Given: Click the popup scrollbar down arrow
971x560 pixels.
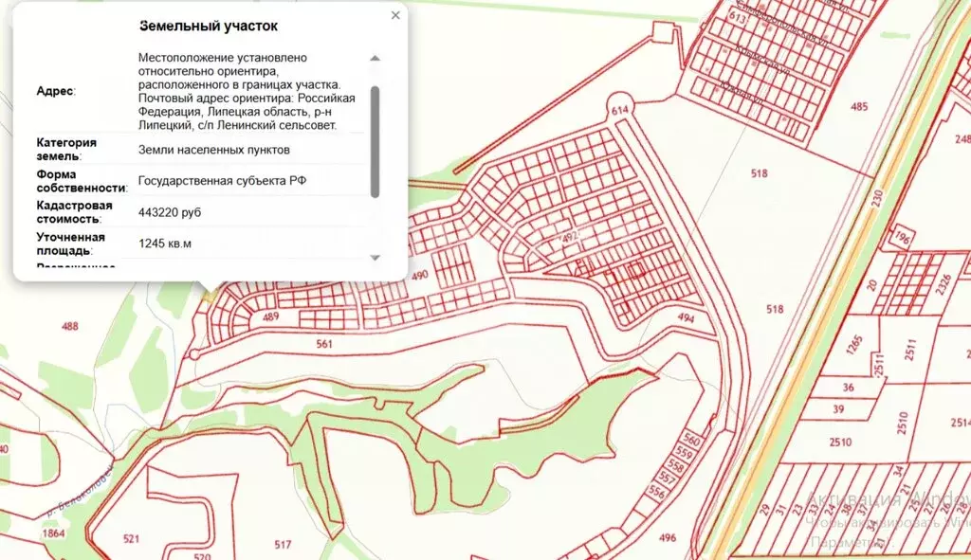Looking at the screenshot, I should tap(375, 257).
